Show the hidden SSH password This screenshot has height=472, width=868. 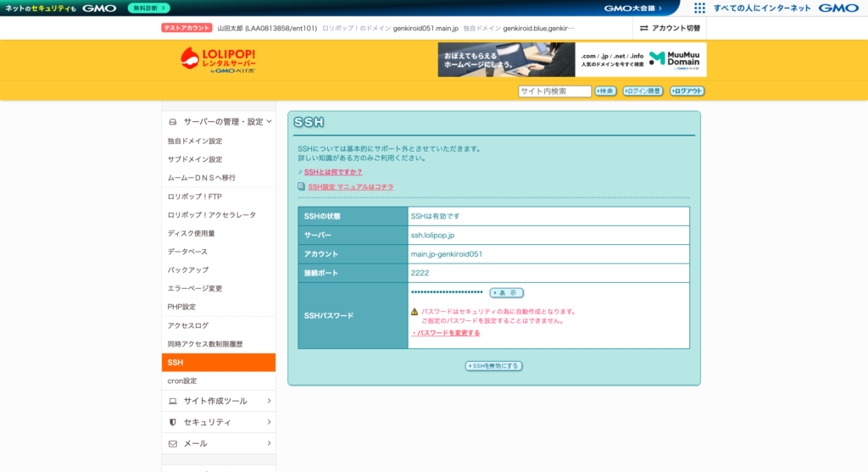point(506,293)
